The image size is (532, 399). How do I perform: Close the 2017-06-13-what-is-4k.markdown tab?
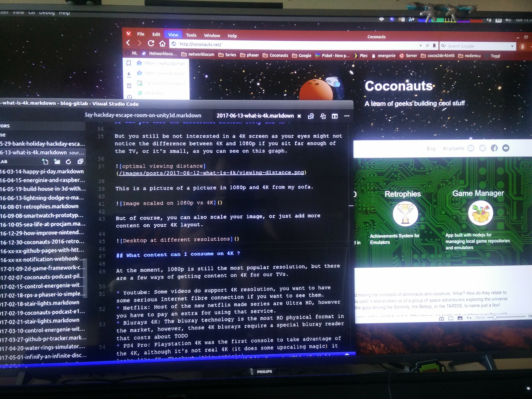click(299, 116)
